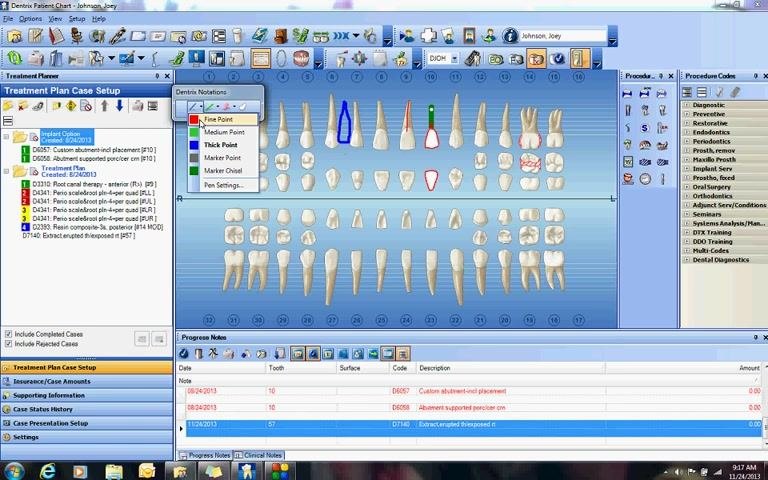Viewport: 768px width, 480px height.
Task: Expand the Orthodontics procedure code category
Action: click(686, 196)
